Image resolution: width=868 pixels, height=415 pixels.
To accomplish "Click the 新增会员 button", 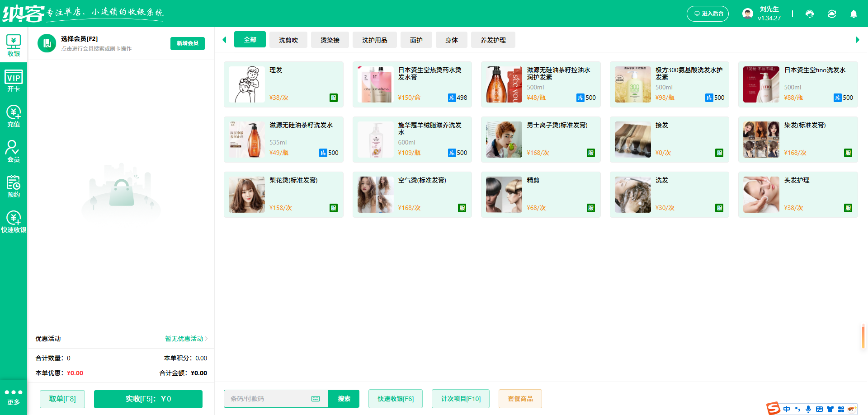I will pos(187,43).
